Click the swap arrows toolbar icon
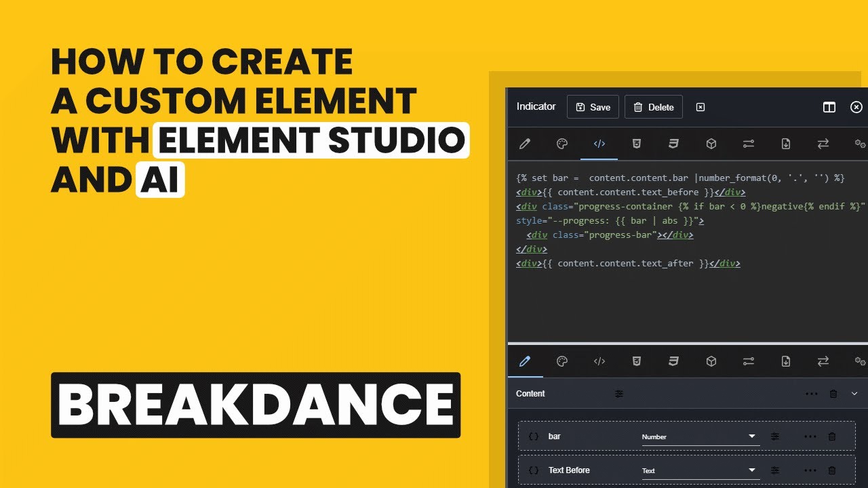 [x=823, y=144]
